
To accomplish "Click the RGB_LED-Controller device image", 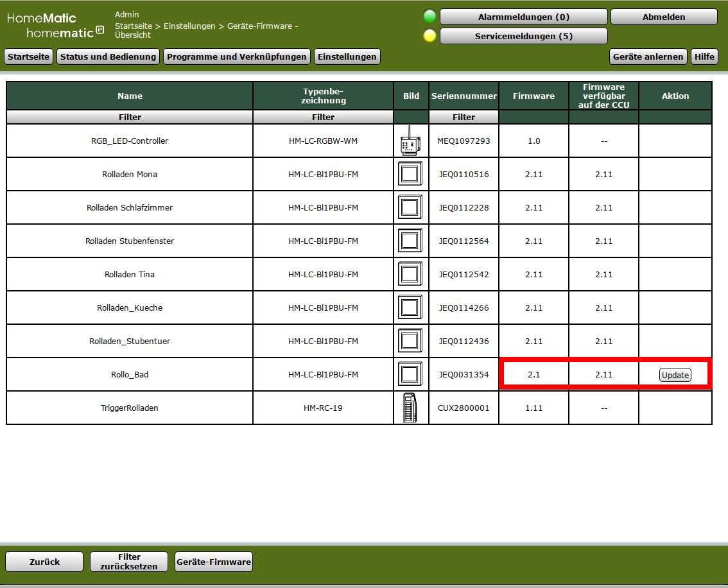I will click(x=410, y=141).
